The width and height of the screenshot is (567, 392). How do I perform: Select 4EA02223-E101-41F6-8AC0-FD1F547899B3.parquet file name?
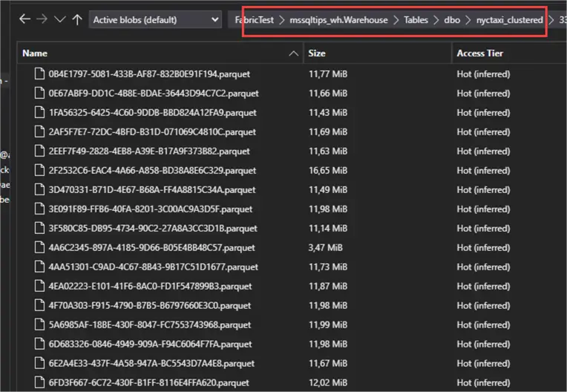click(150, 287)
